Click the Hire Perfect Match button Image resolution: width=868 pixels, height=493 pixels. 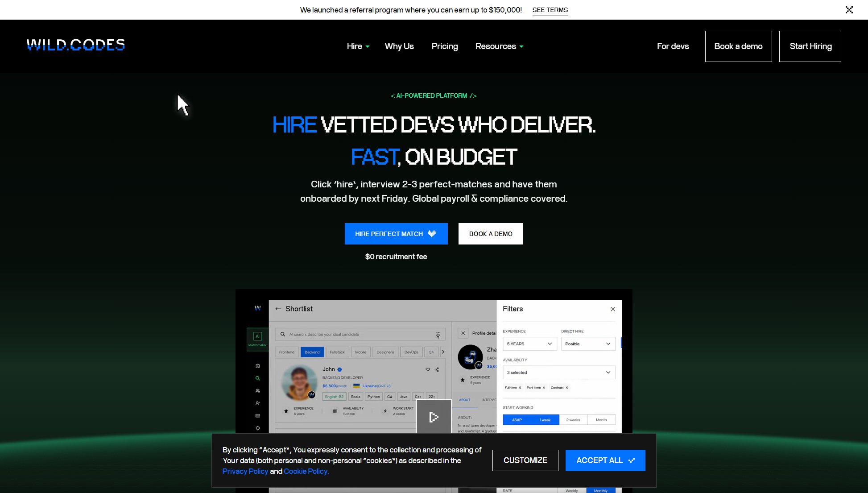point(396,234)
